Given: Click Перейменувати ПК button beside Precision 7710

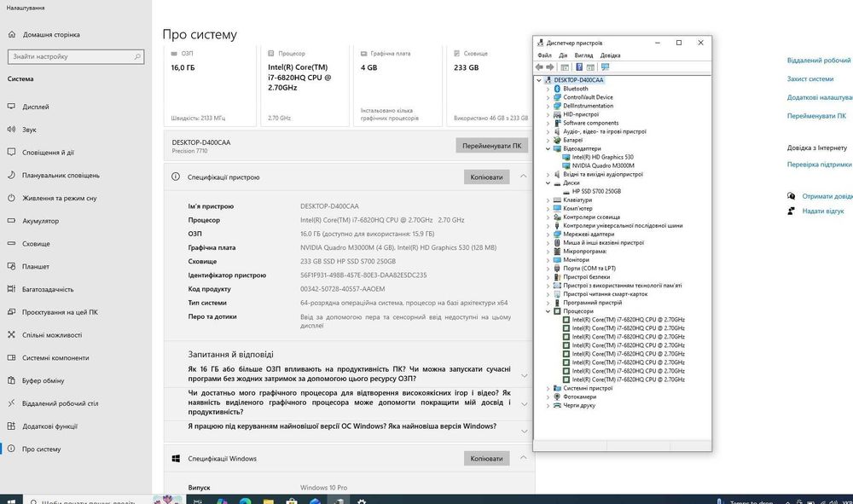Looking at the screenshot, I should (x=492, y=146).
